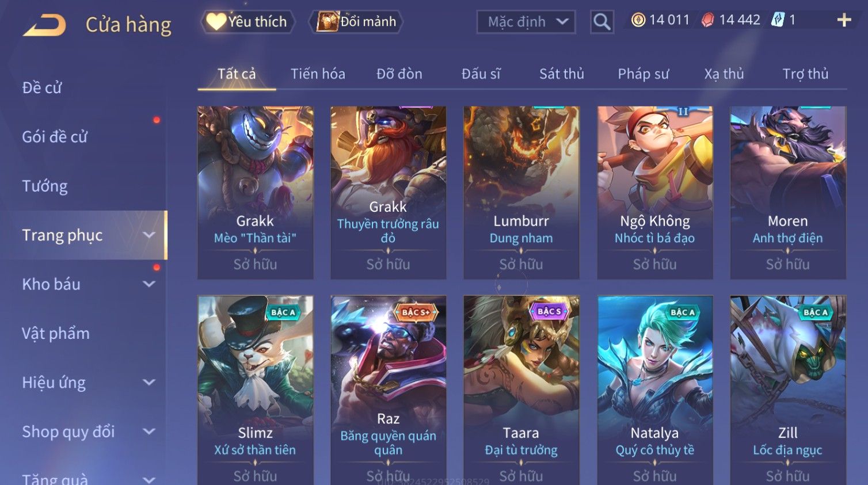868x485 pixels.
Task: Open the Mặc định sort dropdown
Action: pos(526,22)
